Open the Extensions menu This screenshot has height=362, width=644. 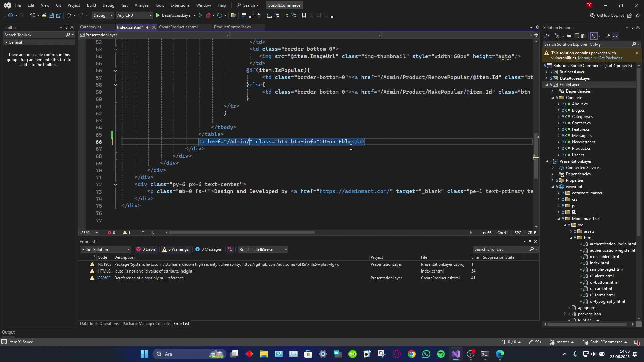pyautogui.click(x=180, y=5)
